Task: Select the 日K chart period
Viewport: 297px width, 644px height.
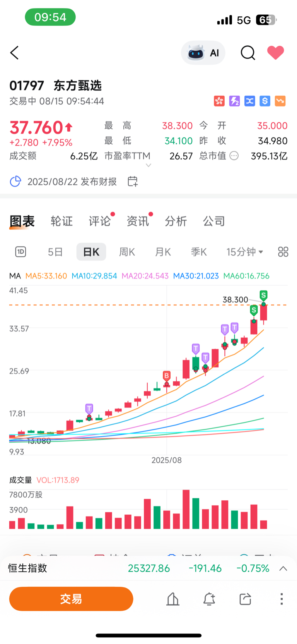Action: [x=91, y=252]
